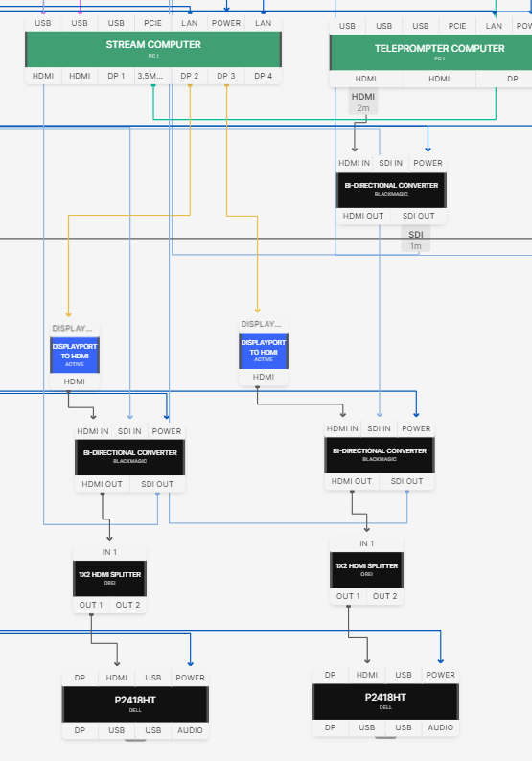Select the lower-left Bi-Directional Converter block
The image size is (532, 761).
[130, 457]
